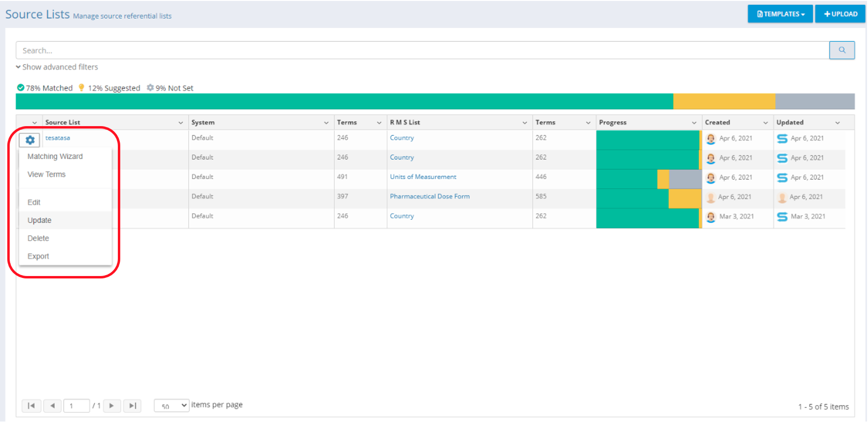The width and height of the screenshot is (868, 423).
Task: Select Matching Wizard from the context menu
Action: pos(55,156)
